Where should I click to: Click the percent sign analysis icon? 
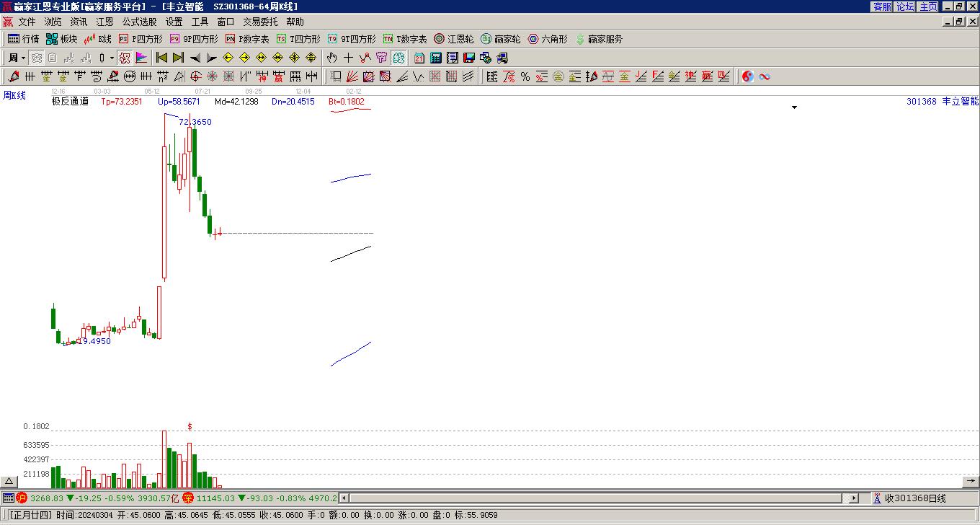[x=525, y=76]
